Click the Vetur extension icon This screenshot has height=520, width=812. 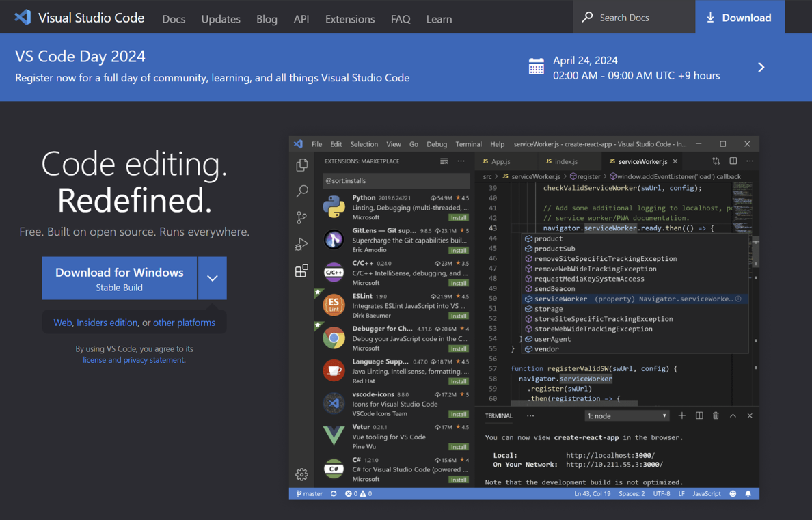pos(334,435)
